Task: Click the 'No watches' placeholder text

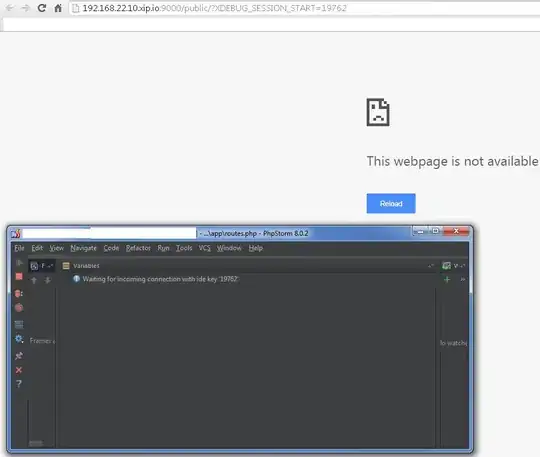Action: (454, 343)
